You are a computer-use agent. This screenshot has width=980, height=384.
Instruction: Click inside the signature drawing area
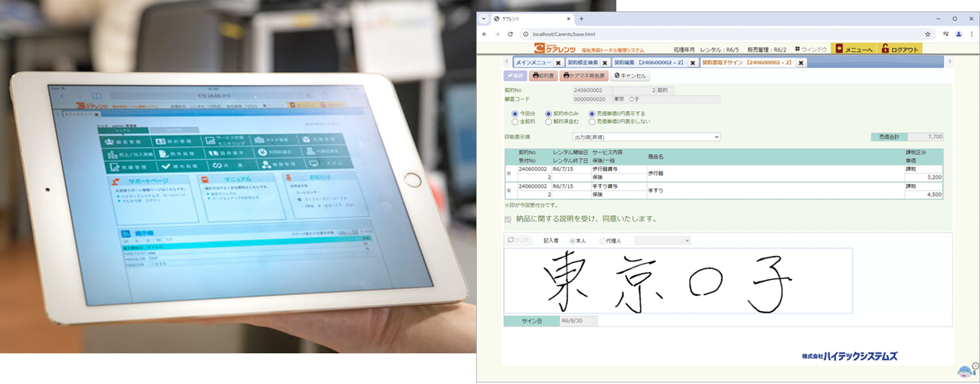tap(678, 280)
